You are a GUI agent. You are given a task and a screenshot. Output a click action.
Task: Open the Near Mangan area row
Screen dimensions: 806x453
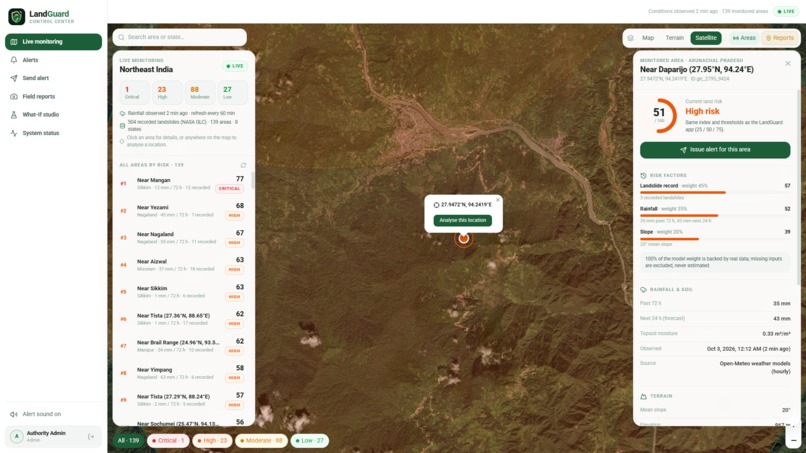pos(182,184)
